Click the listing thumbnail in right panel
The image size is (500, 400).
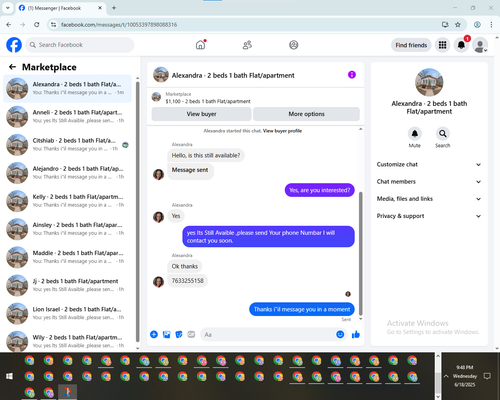429,82
